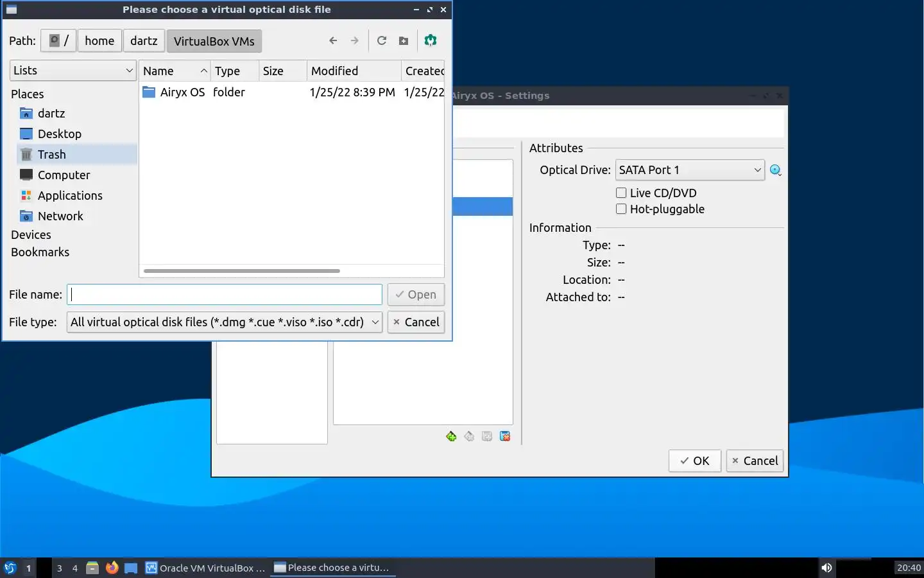
Task: Go forward in the file dialog
Action: 355,40
